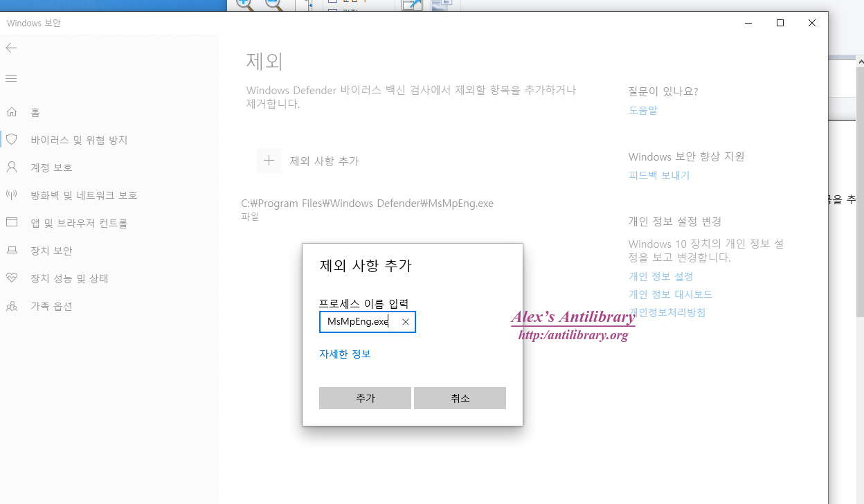Go back with the arrow in Windows 보안

pos(11,48)
